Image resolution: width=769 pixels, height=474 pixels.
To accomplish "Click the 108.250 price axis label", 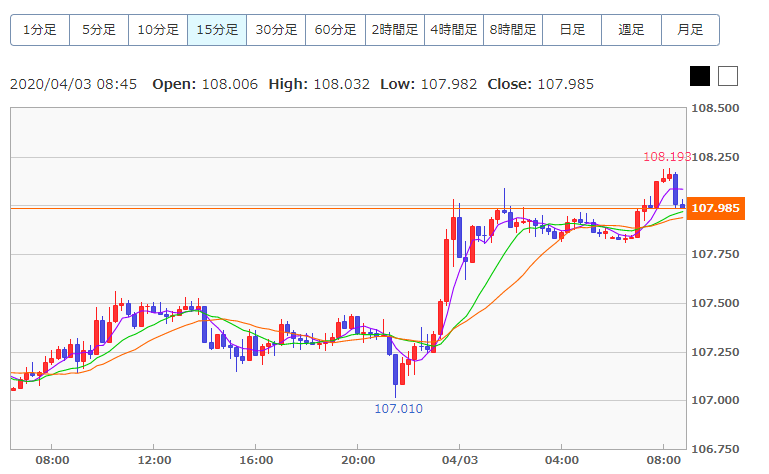I will pos(715,157).
